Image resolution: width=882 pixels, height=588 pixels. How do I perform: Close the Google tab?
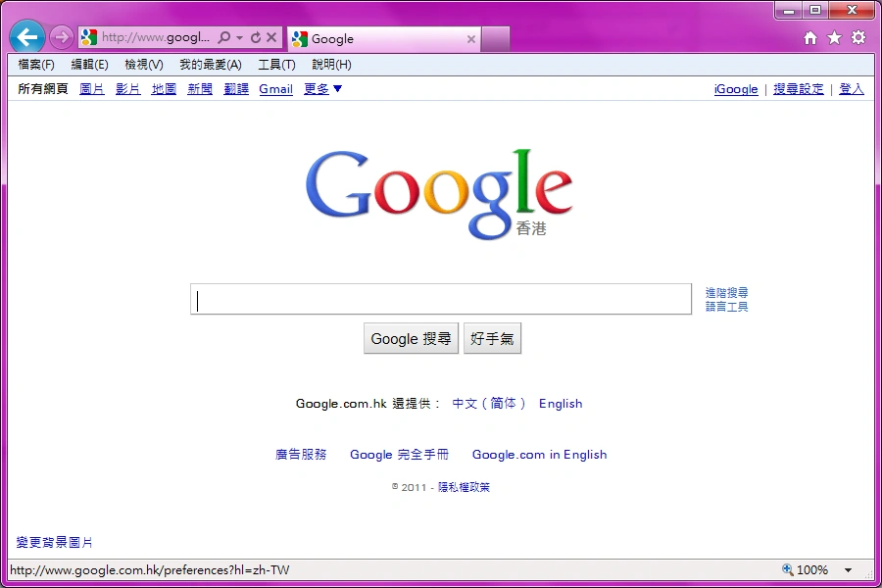(x=471, y=39)
